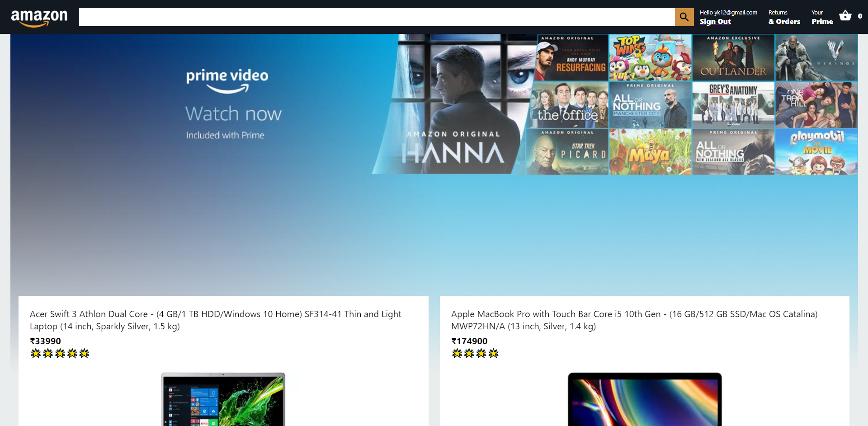Select All or Nothing Manchester City tile
The height and width of the screenshot is (426, 868).
(x=650, y=105)
